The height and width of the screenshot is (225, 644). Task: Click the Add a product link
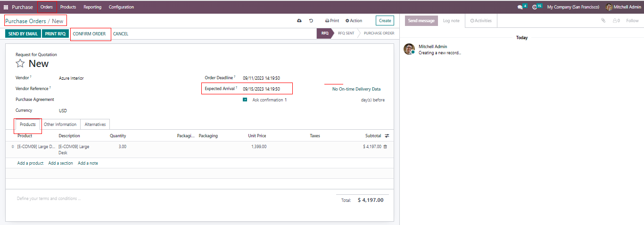coord(30,163)
